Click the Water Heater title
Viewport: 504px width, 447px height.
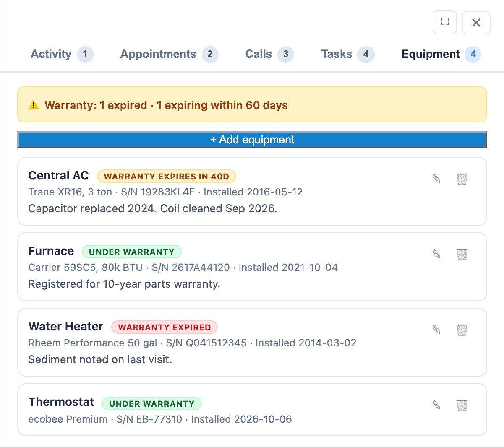65,327
